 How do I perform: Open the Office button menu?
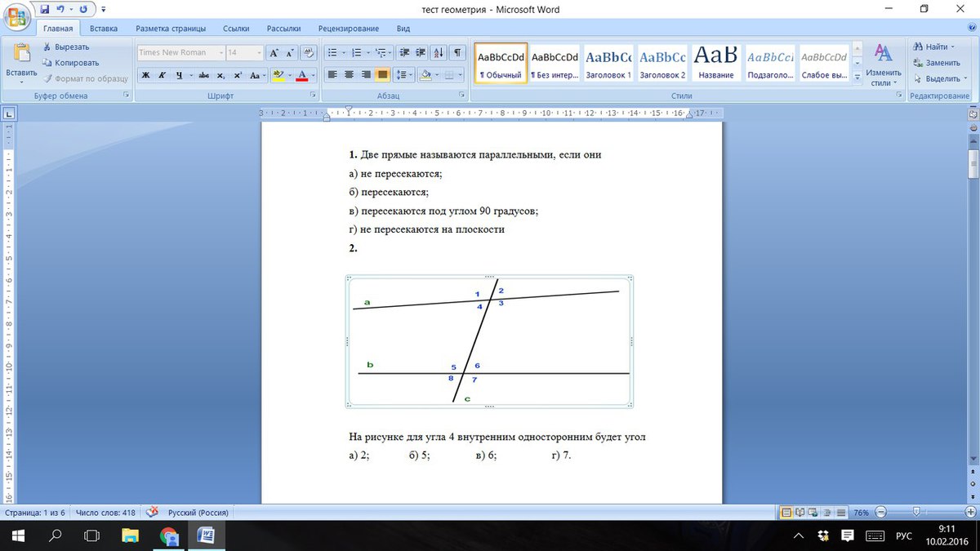tap(16, 17)
